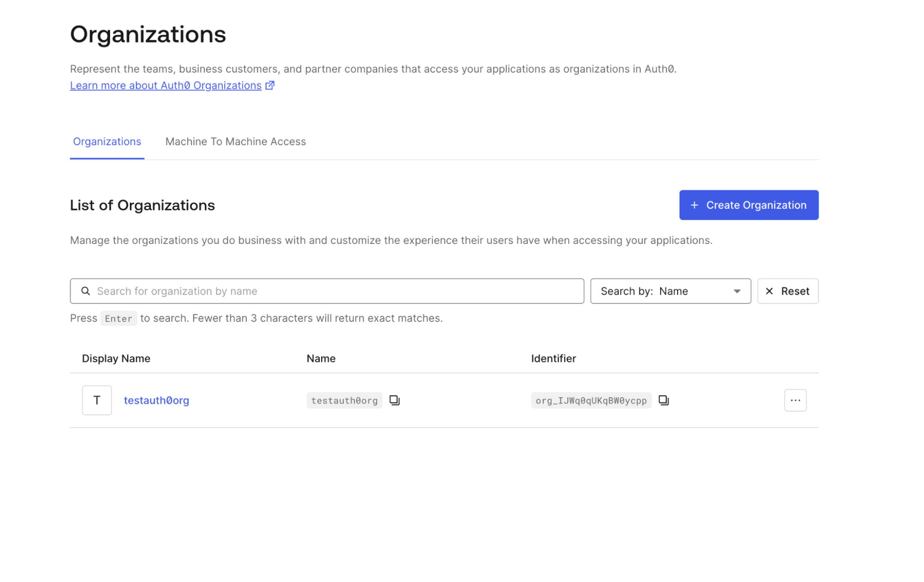924x582 pixels.
Task: Click the org_IJWq0qUKqBW0ycpp identifier chip
Action: (x=591, y=400)
